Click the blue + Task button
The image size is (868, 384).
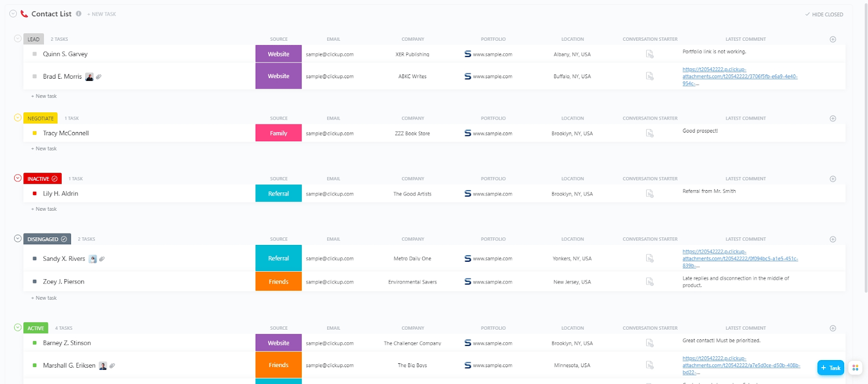831,368
